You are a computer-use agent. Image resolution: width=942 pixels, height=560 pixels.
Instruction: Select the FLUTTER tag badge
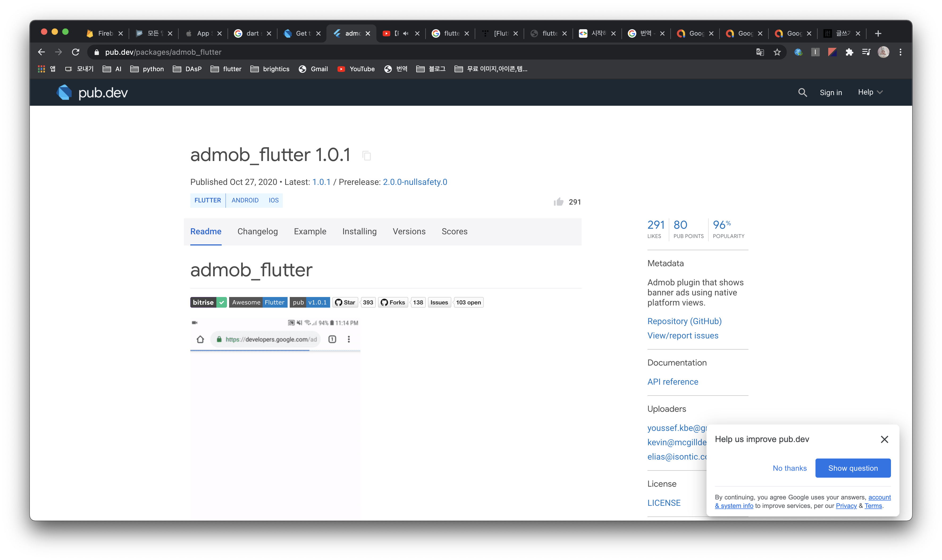pos(208,200)
